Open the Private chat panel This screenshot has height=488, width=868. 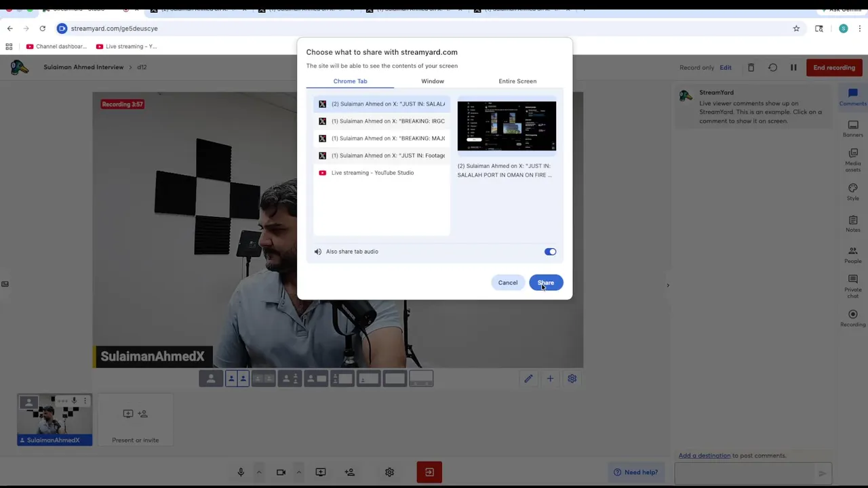[x=853, y=286]
